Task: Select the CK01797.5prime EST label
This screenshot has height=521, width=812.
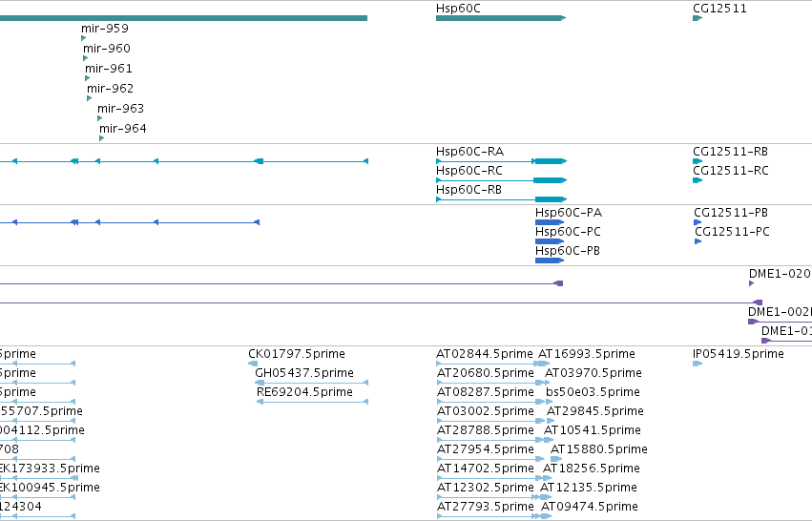Action: pyautogui.click(x=296, y=354)
